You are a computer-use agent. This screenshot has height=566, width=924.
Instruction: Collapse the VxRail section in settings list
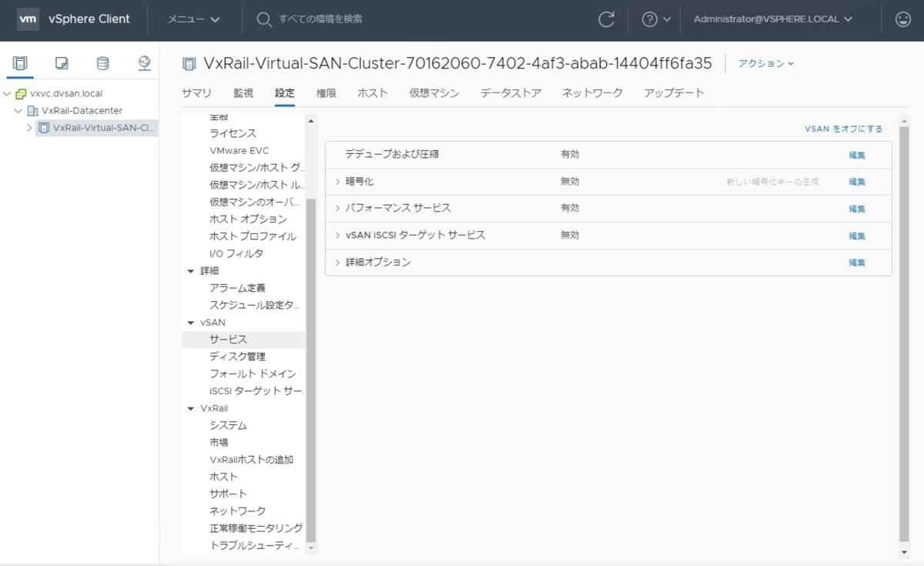coord(191,408)
